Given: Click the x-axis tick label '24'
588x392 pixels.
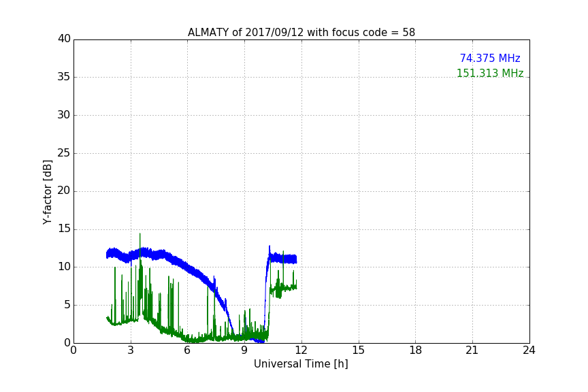Looking at the screenshot, I should 529,350.
